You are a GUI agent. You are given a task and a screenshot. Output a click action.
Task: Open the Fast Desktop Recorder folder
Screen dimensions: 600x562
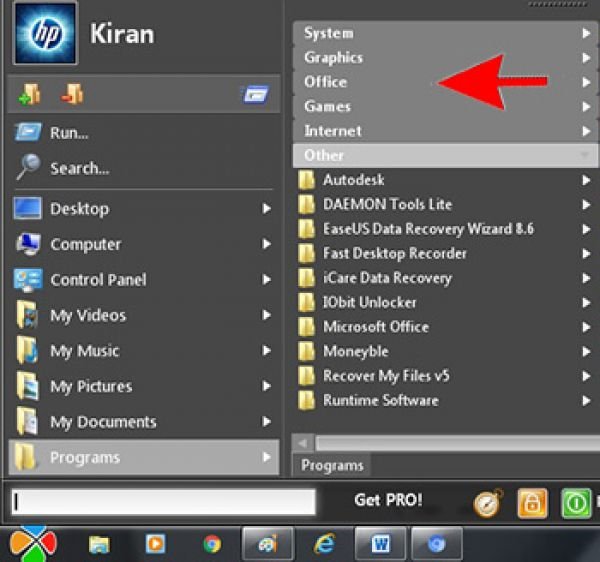point(445,253)
